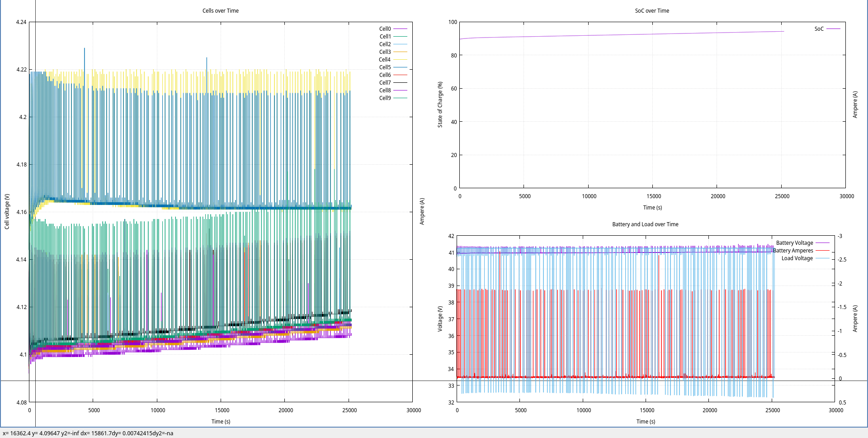
Task: Click the 4.16 tick on Cells y-axis
Action: coord(21,212)
